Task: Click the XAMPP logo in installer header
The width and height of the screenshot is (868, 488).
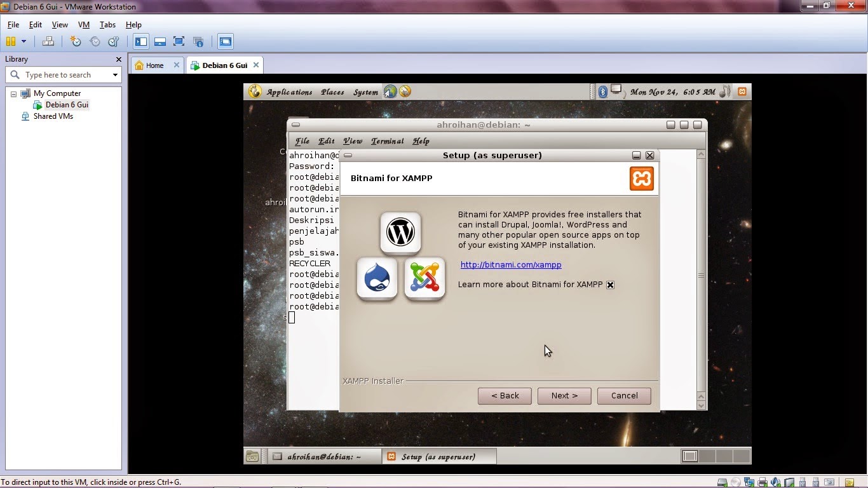Action: (641, 179)
